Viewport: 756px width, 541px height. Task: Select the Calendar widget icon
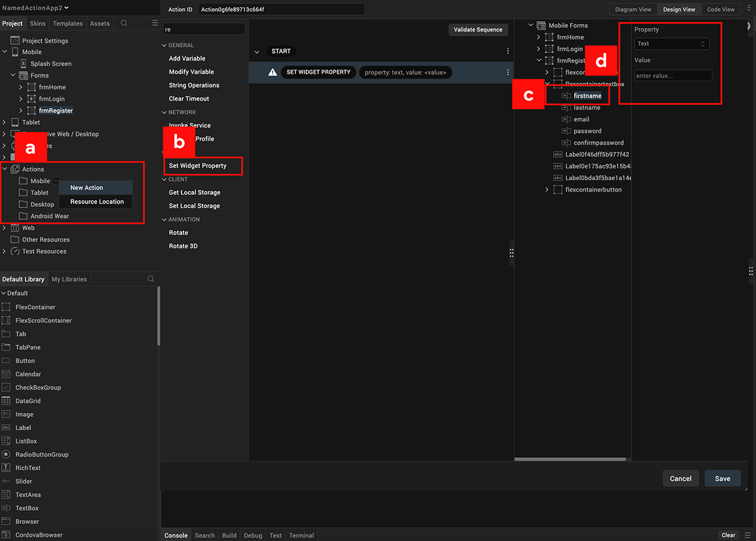coord(6,375)
